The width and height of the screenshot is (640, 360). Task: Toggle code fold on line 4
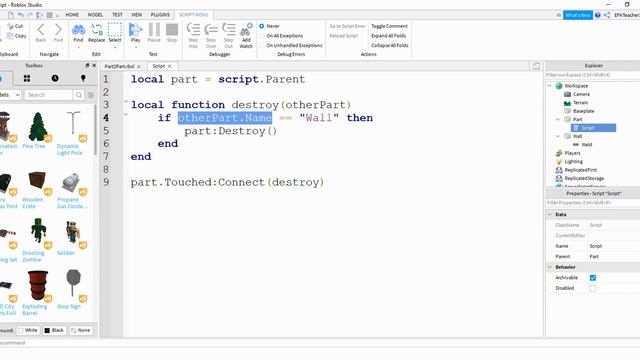coord(126,115)
